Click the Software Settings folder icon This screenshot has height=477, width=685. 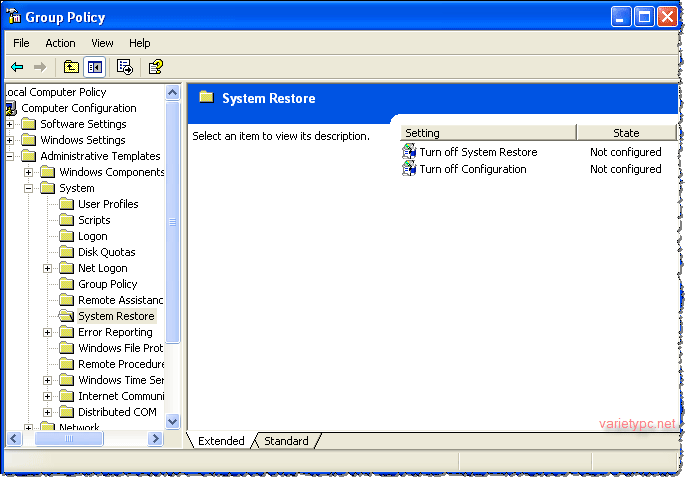(x=28, y=124)
